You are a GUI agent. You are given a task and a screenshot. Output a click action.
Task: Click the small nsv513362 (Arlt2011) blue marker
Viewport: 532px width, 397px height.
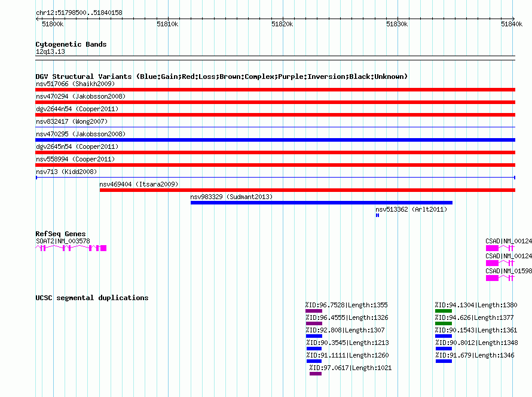coord(377,215)
